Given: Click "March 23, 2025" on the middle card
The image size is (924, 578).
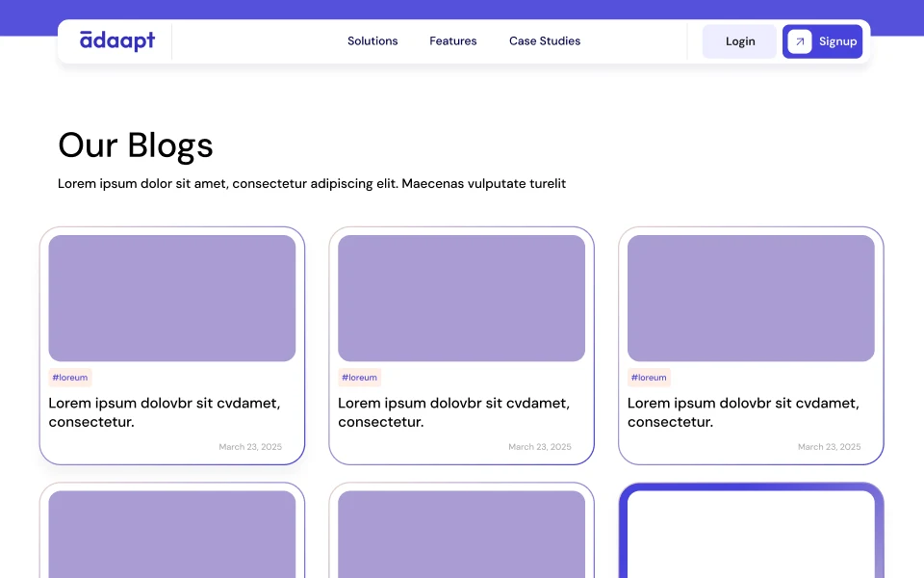Looking at the screenshot, I should [x=540, y=447].
